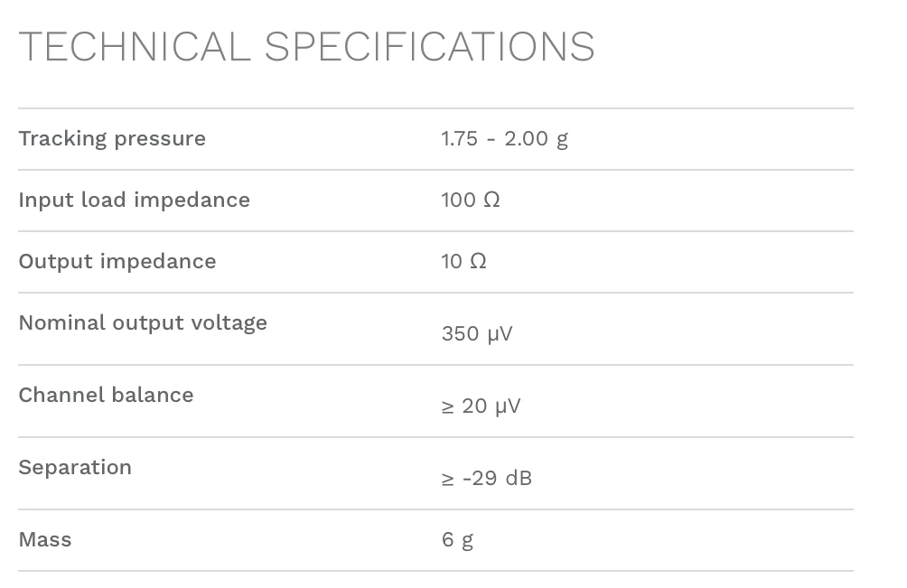This screenshot has width=907, height=588.
Task: Click the 6 g mass value
Action: click(x=457, y=541)
